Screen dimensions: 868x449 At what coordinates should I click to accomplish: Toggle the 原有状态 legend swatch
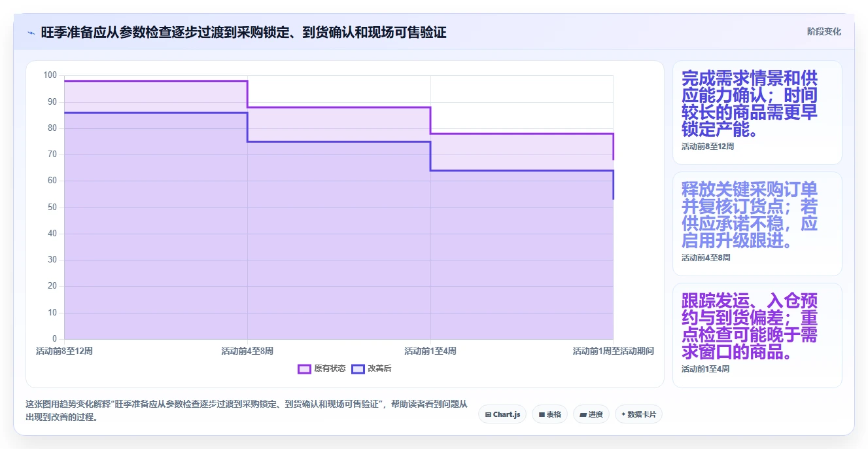coord(304,368)
